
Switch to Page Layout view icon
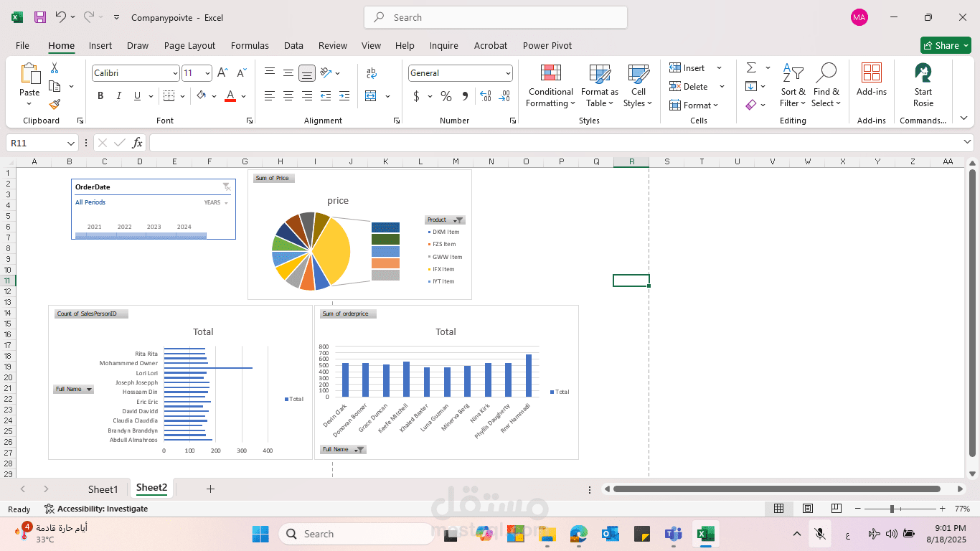coord(808,509)
